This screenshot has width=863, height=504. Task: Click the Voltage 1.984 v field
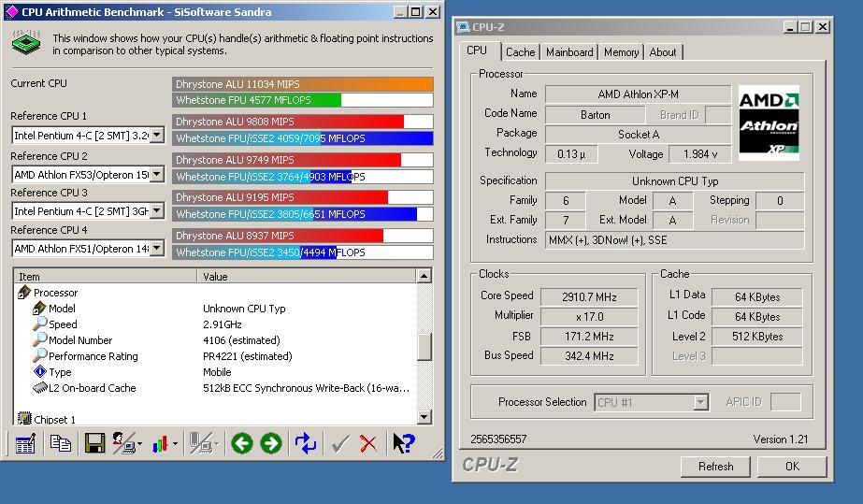point(700,154)
